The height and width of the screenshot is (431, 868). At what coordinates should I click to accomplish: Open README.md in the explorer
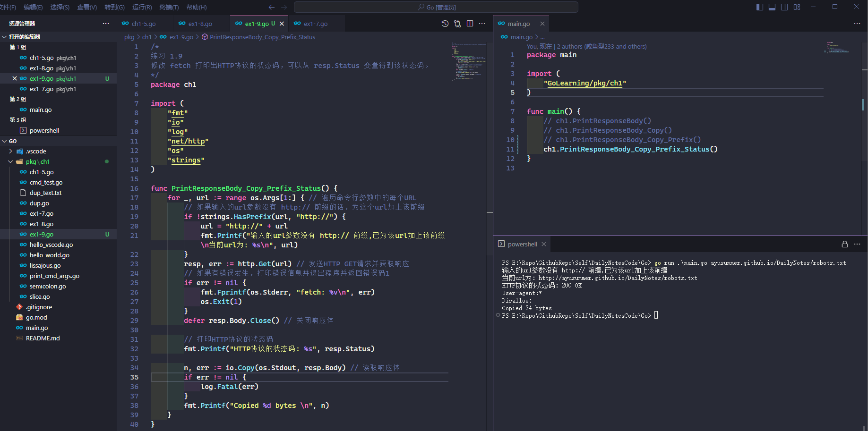point(58,338)
